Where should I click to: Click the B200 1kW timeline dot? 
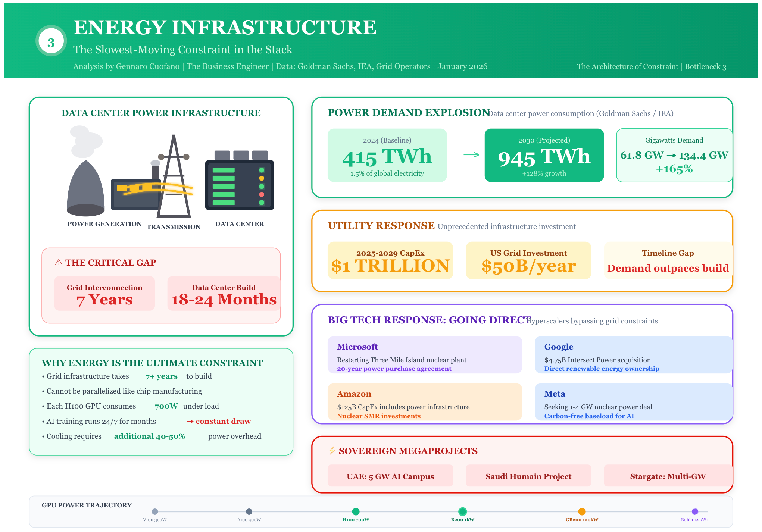pyautogui.click(x=462, y=511)
